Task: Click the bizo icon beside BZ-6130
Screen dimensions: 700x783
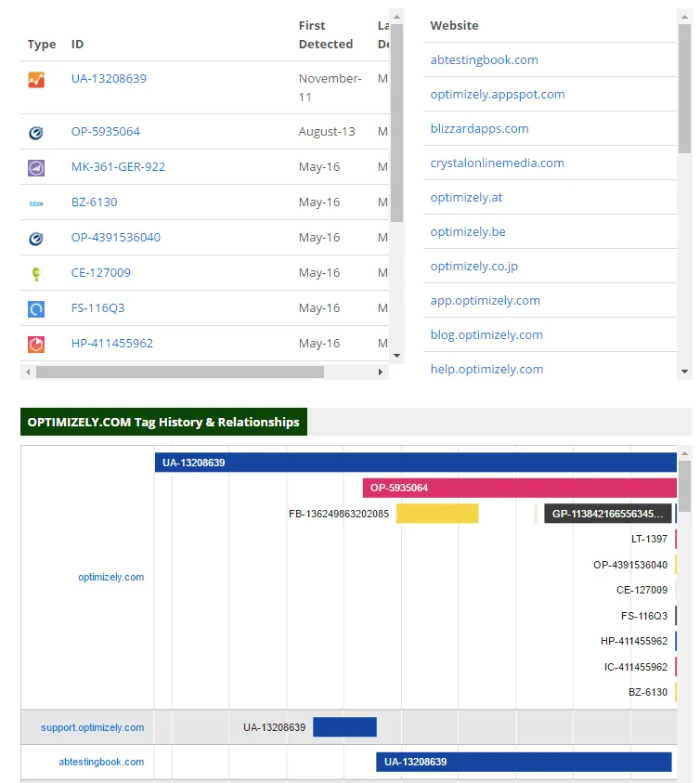Action: [36, 203]
